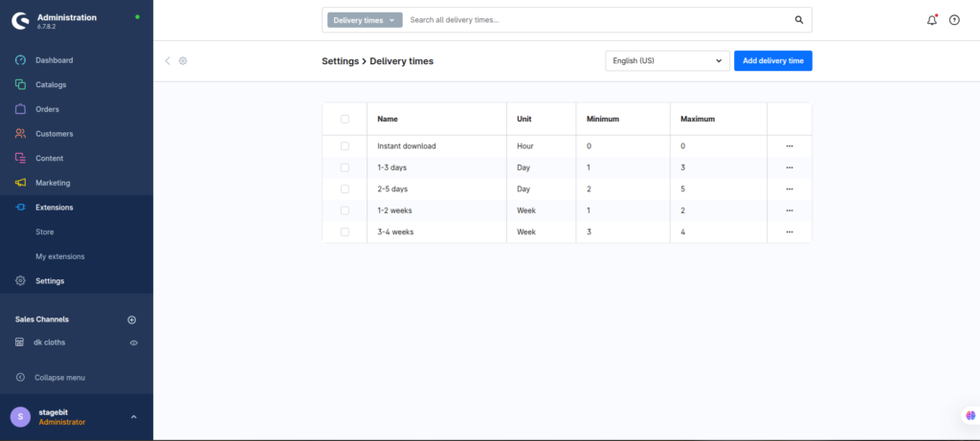The image size is (980, 441).
Task: Check the 2-5 days row checkbox
Action: pos(345,188)
